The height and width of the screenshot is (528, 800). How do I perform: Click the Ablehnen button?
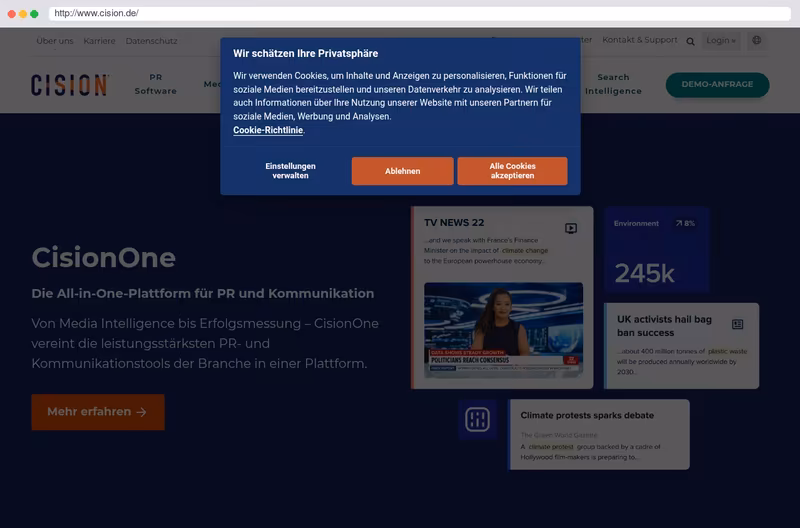(403, 171)
